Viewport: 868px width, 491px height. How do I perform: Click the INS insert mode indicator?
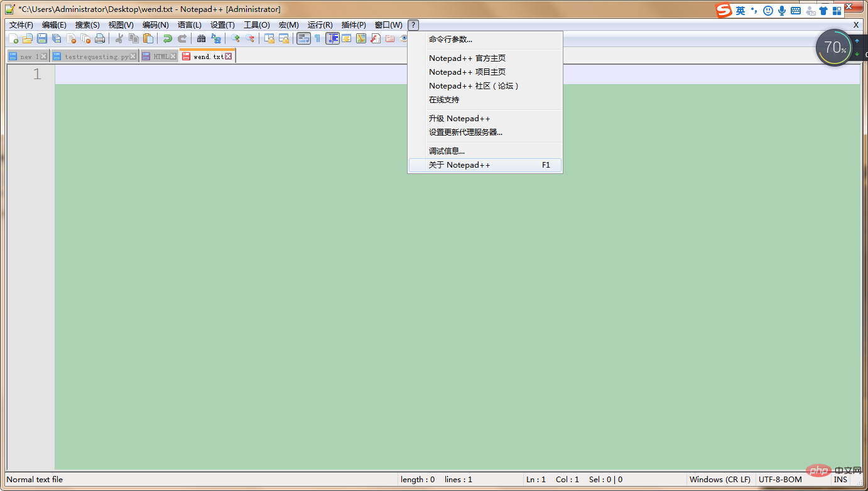(x=840, y=479)
